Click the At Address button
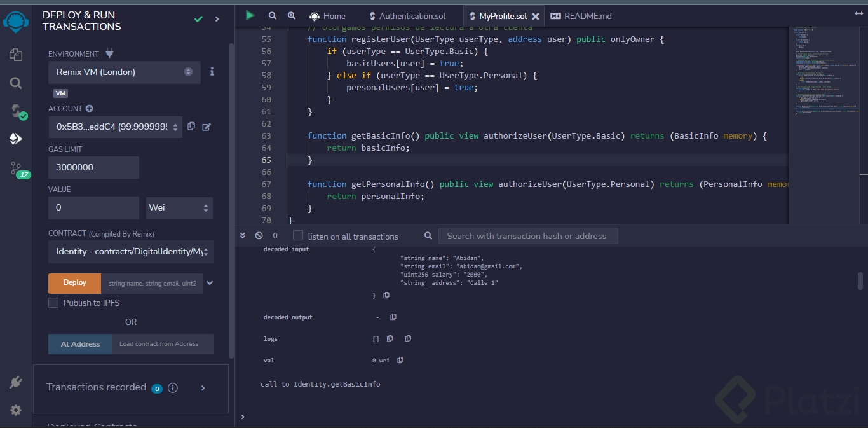This screenshot has height=428, width=868. point(80,344)
